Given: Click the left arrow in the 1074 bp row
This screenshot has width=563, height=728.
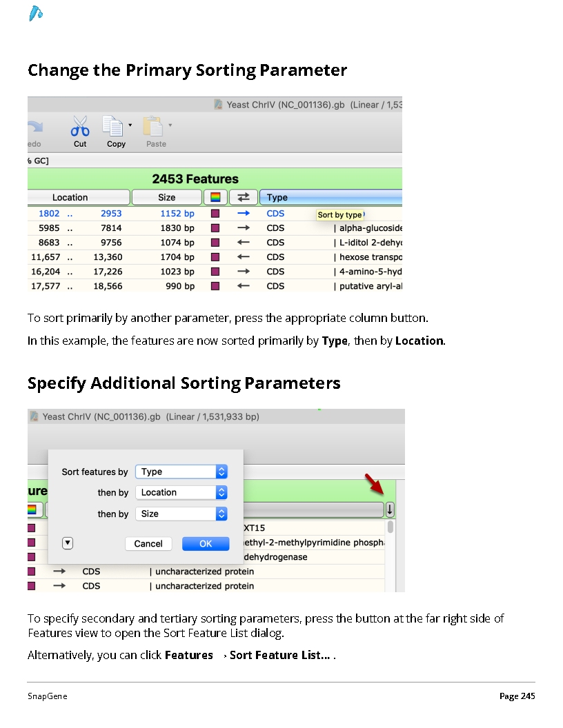Looking at the screenshot, I should [x=244, y=243].
